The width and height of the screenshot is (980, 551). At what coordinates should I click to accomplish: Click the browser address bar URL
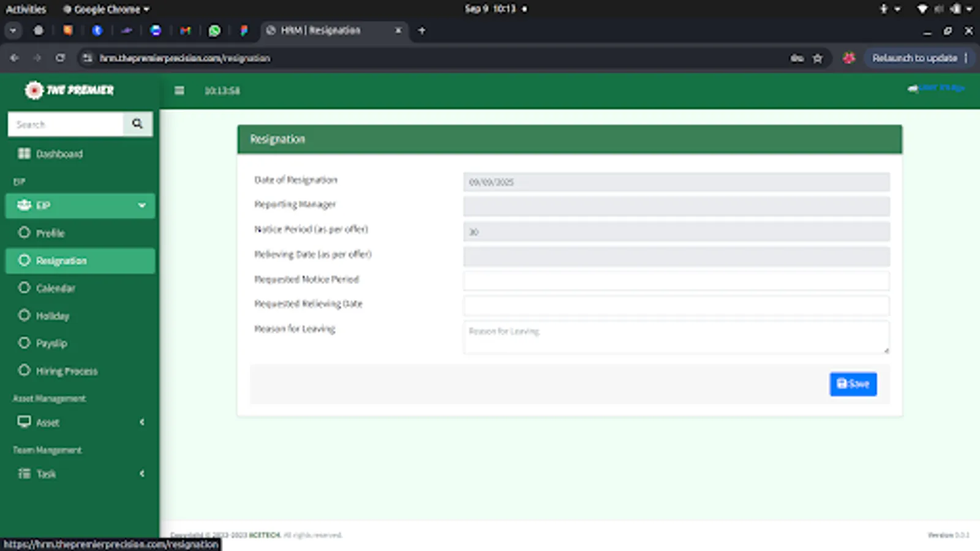185,58
